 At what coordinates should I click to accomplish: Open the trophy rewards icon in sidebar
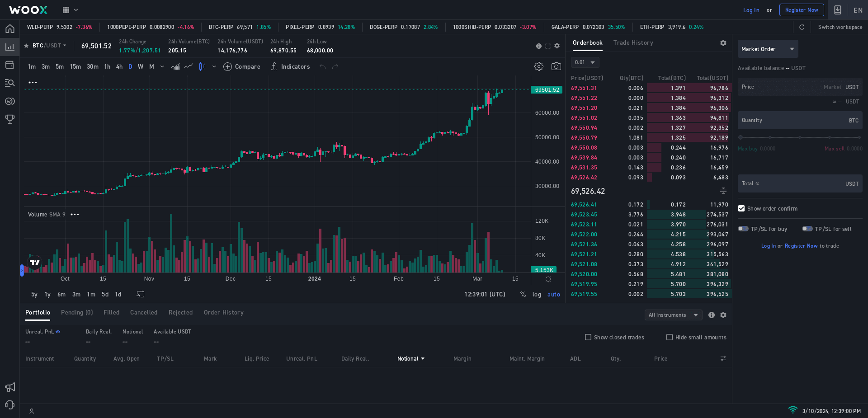[x=9, y=119]
